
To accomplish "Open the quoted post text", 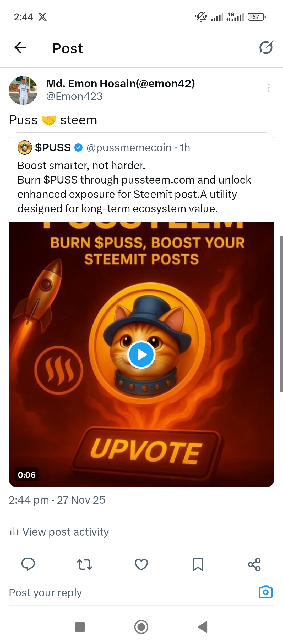I will pyautogui.click(x=134, y=187).
